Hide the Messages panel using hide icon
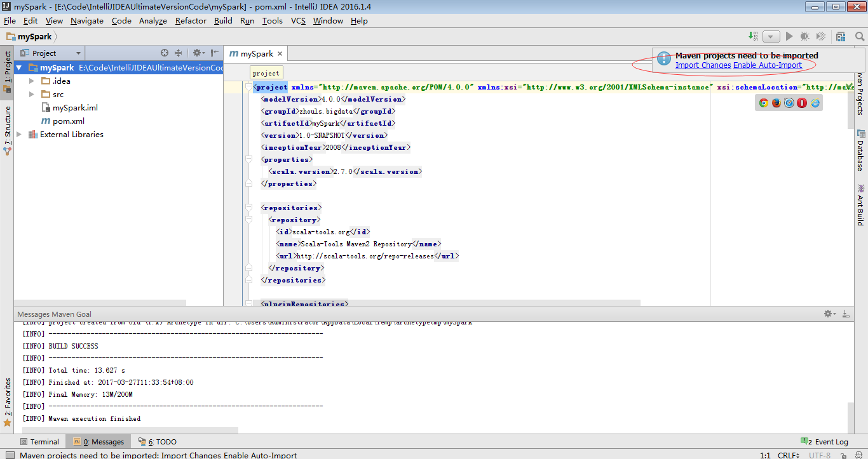 (x=846, y=314)
